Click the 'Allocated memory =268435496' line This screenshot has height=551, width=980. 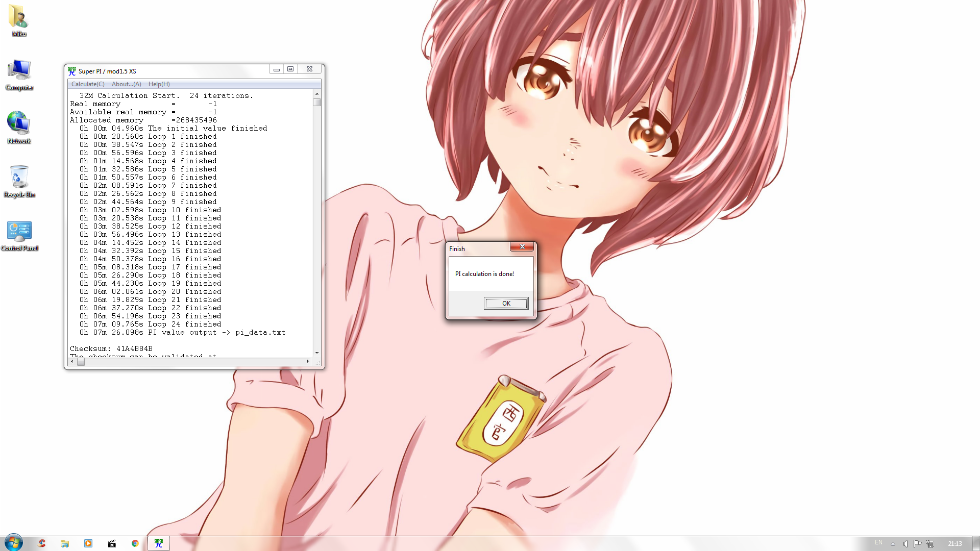pyautogui.click(x=143, y=120)
